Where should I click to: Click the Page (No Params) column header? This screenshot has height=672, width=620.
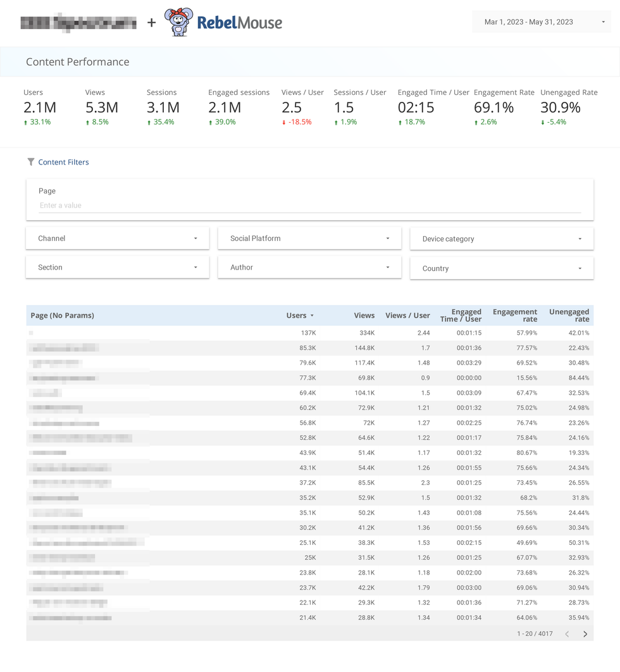pos(62,315)
